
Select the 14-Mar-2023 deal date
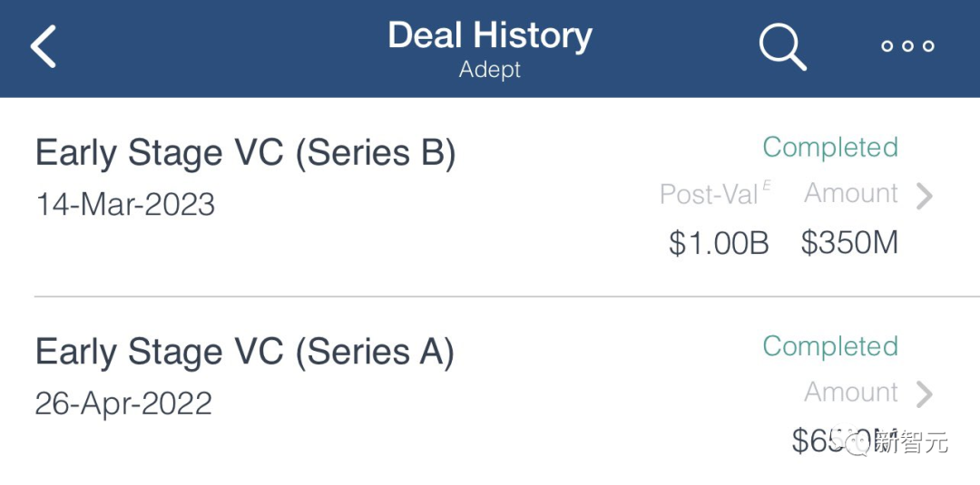(x=125, y=205)
